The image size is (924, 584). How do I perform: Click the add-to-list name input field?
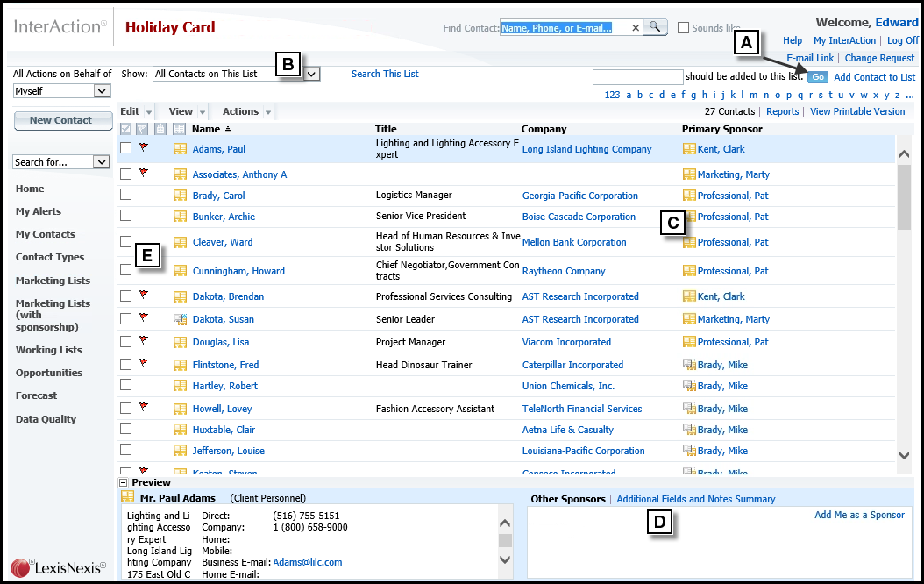(637, 77)
